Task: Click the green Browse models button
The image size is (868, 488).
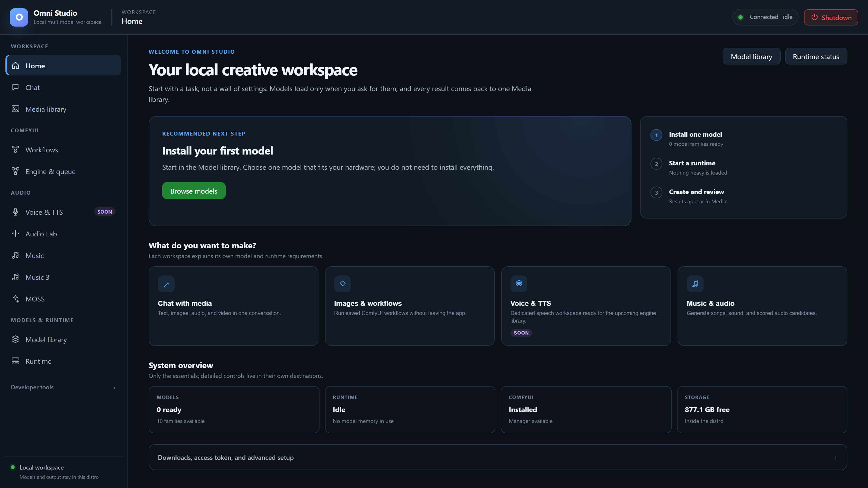Action: tap(194, 191)
